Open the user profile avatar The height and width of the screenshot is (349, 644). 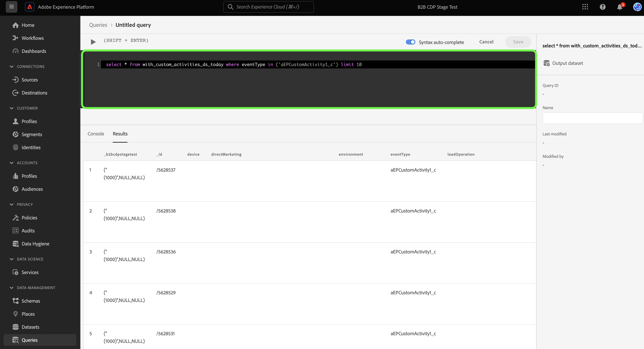pyautogui.click(x=637, y=7)
